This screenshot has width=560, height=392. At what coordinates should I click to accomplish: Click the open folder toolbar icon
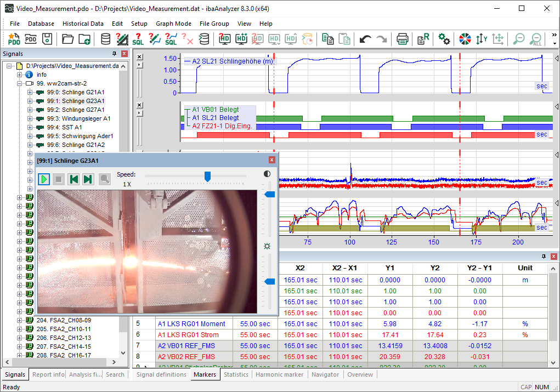[x=67, y=39]
